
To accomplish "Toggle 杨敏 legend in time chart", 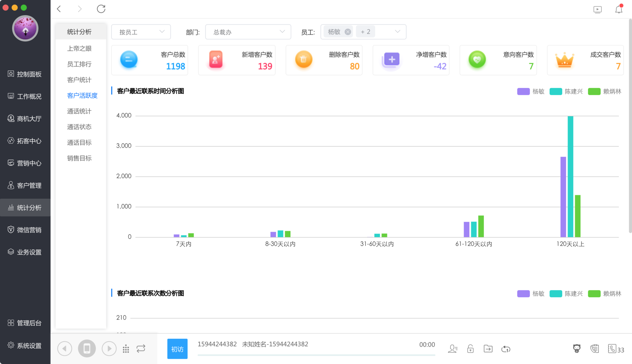I will coord(531,91).
